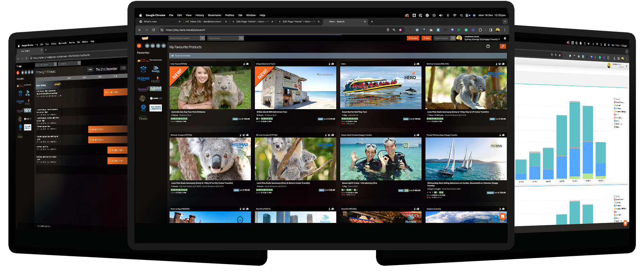Open Australia Zoo Day Tour from Brisbane title
The height and width of the screenshot is (271, 644).
(188, 112)
